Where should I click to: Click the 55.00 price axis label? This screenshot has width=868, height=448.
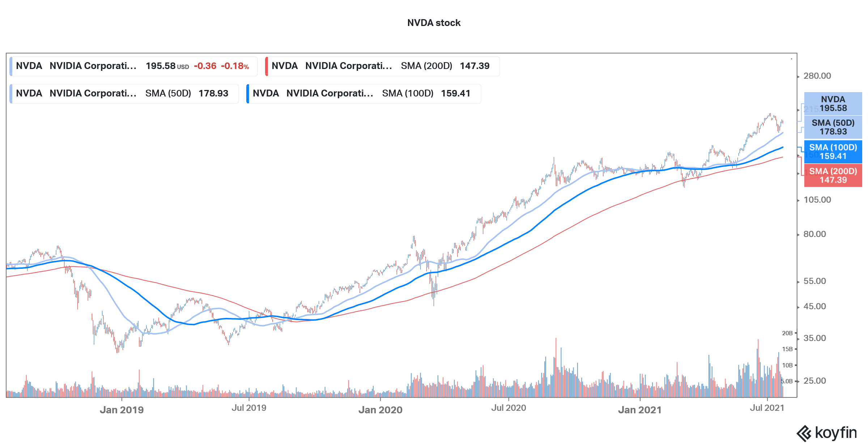coord(814,281)
